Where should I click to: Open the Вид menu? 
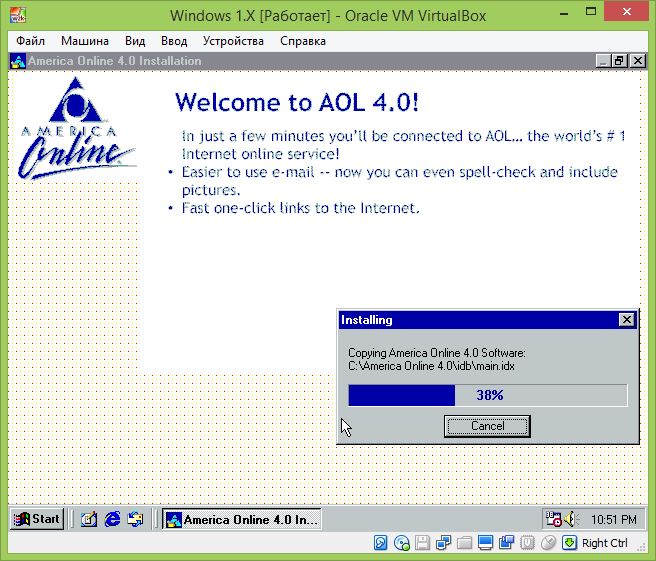click(135, 41)
